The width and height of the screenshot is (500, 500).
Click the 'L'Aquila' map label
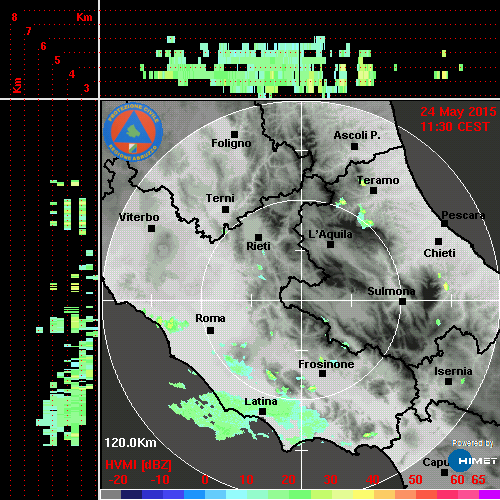click(330, 234)
